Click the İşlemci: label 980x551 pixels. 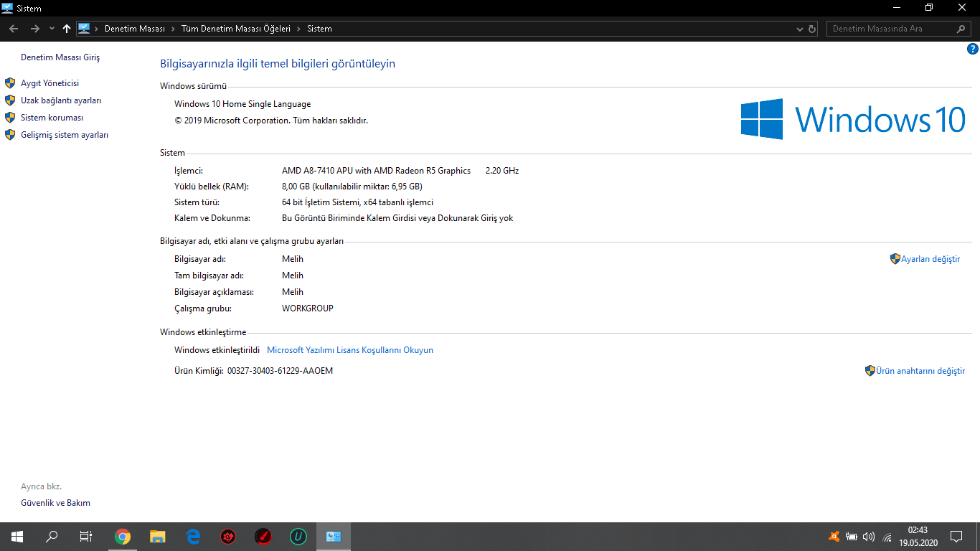point(189,171)
